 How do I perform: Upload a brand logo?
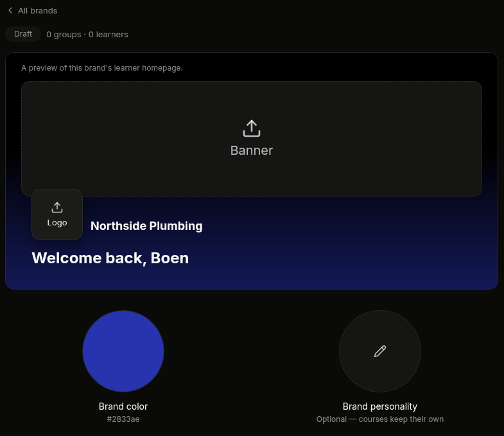57,214
